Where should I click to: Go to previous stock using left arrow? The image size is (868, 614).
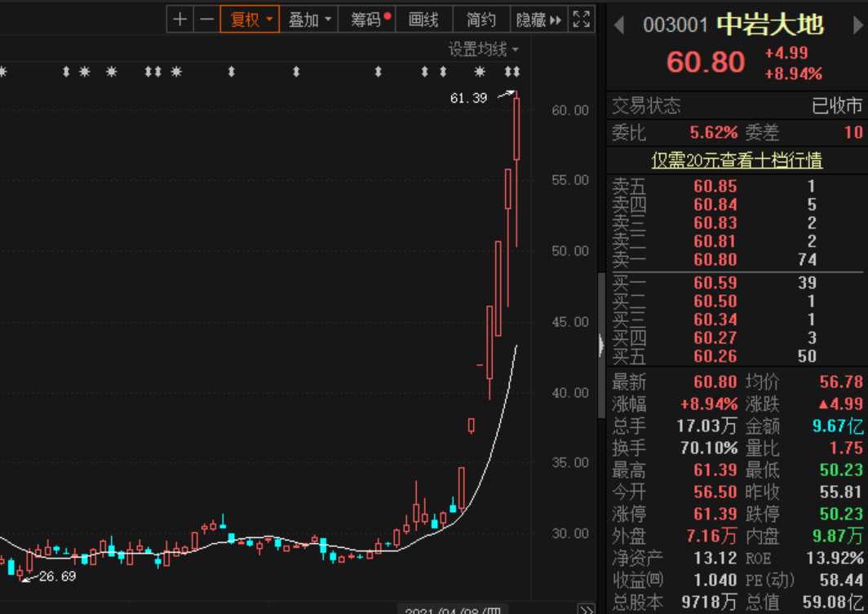coord(618,25)
